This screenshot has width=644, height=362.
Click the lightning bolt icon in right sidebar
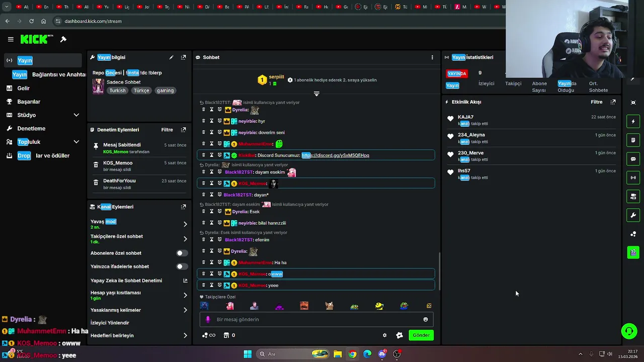(x=633, y=121)
